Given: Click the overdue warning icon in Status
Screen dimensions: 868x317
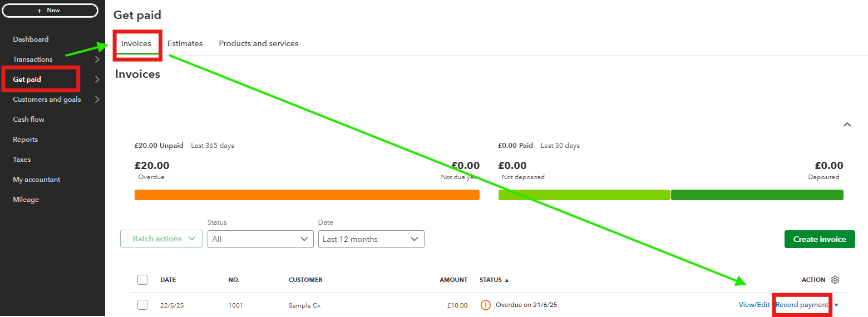Looking at the screenshot, I should click(485, 305).
